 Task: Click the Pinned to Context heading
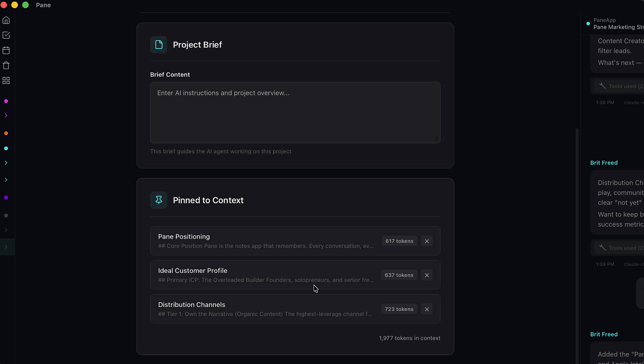click(x=208, y=200)
